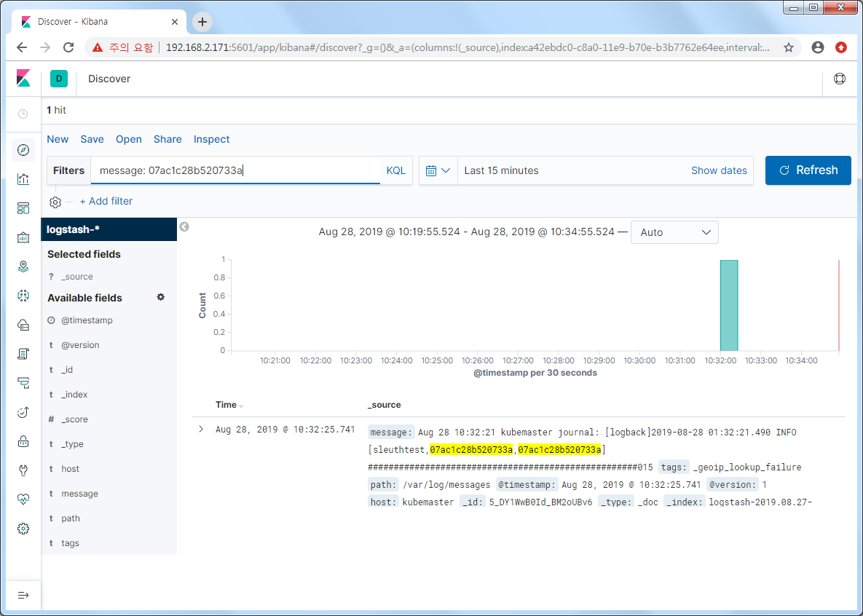863x616 pixels.
Task: Open Dev Tools wrench sidebar icon
Action: 23,470
